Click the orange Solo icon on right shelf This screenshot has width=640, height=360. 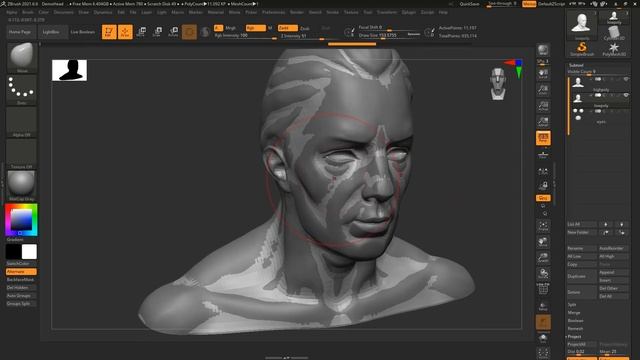(x=543, y=322)
